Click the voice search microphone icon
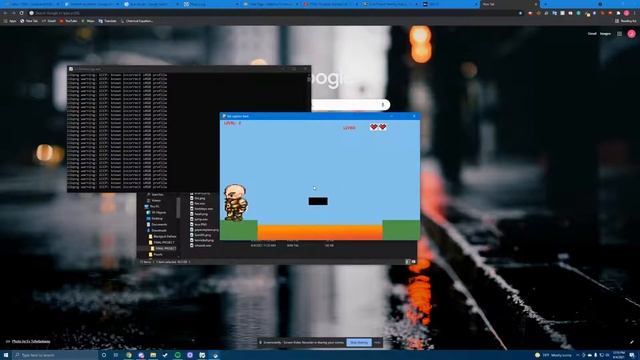640x360 pixels. 383,105
